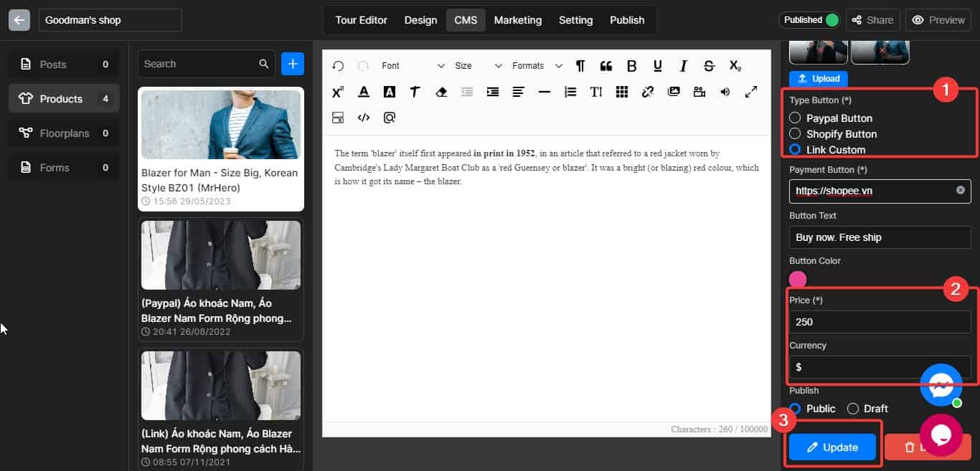Open text alignment options
The image size is (980, 471).
click(x=519, y=92)
